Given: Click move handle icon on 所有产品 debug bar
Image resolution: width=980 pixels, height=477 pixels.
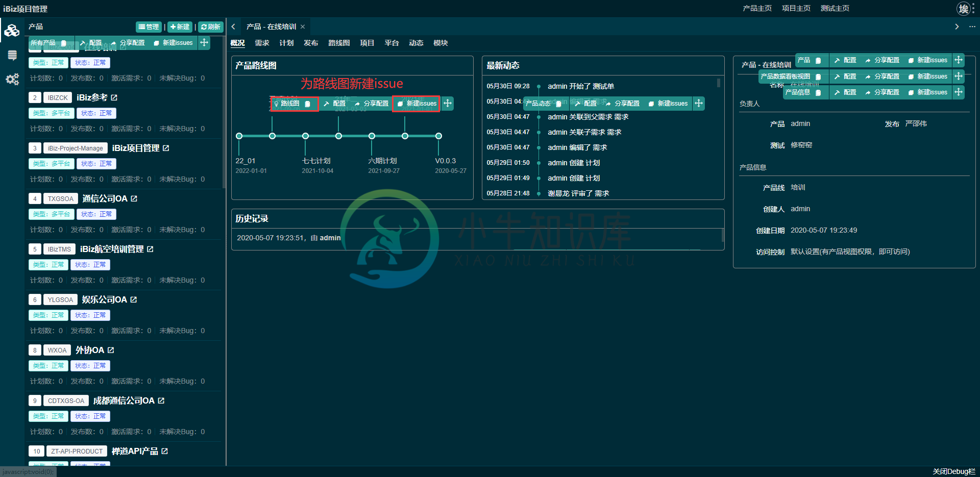Looking at the screenshot, I should point(204,43).
